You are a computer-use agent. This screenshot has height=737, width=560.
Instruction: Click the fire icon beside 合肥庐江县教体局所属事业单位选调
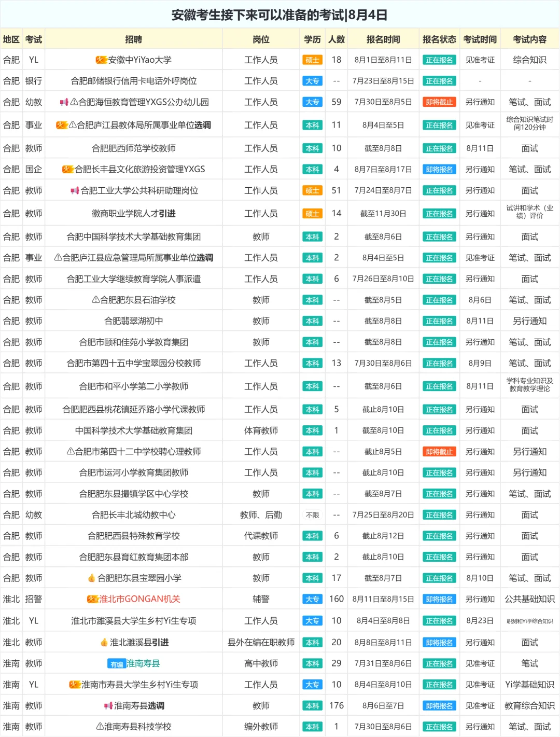tap(62, 125)
